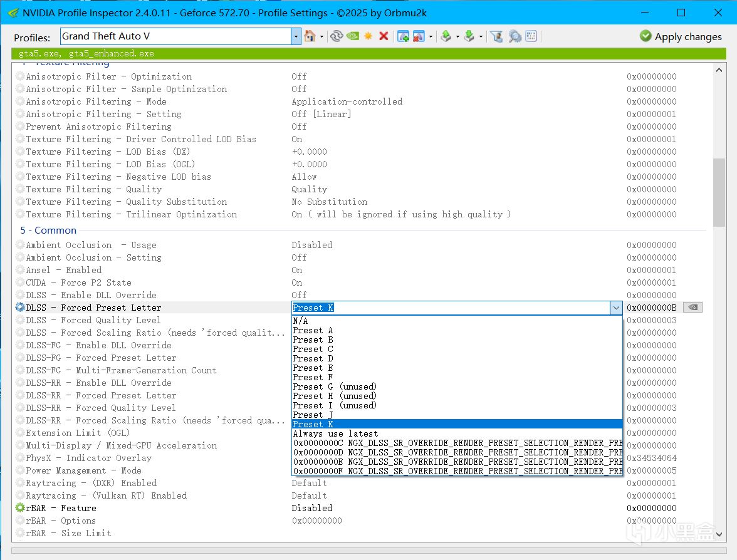Choose 'Always use latest' option
This screenshot has height=560, width=737.
click(335, 433)
